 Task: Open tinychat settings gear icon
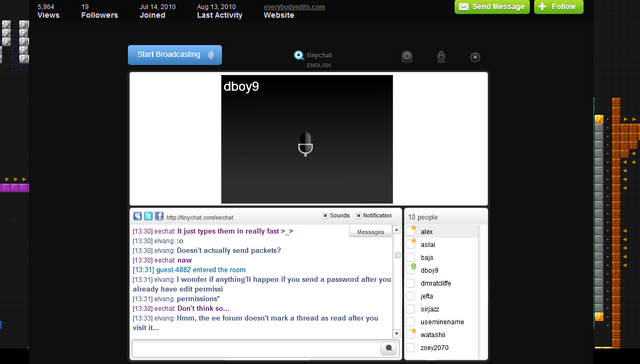pos(475,57)
